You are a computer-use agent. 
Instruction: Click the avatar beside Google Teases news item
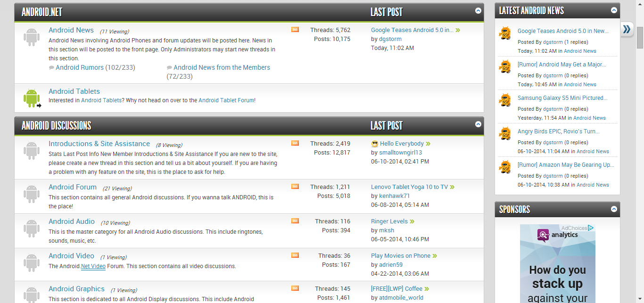[x=505, y=33]
